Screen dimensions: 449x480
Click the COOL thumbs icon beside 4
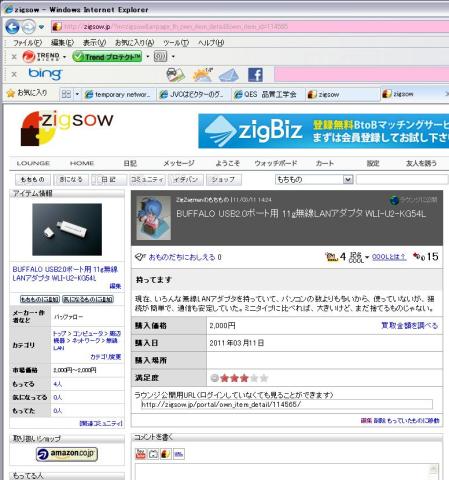tap(331, 257)
